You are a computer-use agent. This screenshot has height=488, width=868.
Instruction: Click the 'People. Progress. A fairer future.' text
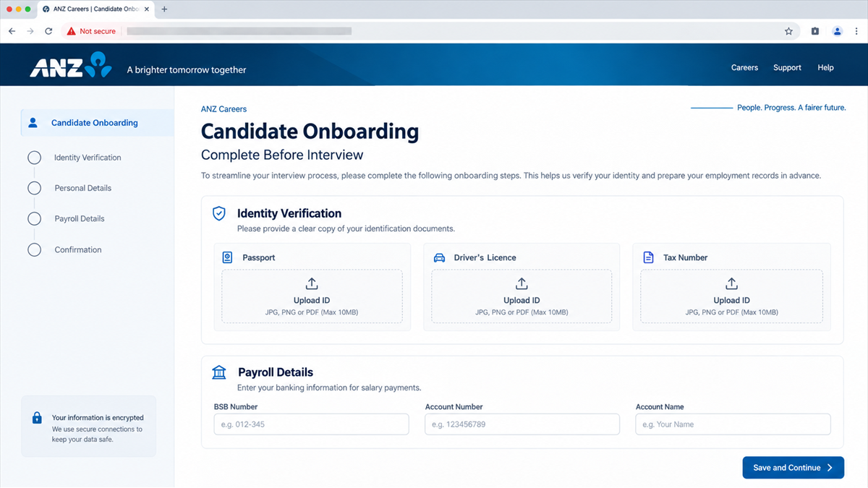791,108
